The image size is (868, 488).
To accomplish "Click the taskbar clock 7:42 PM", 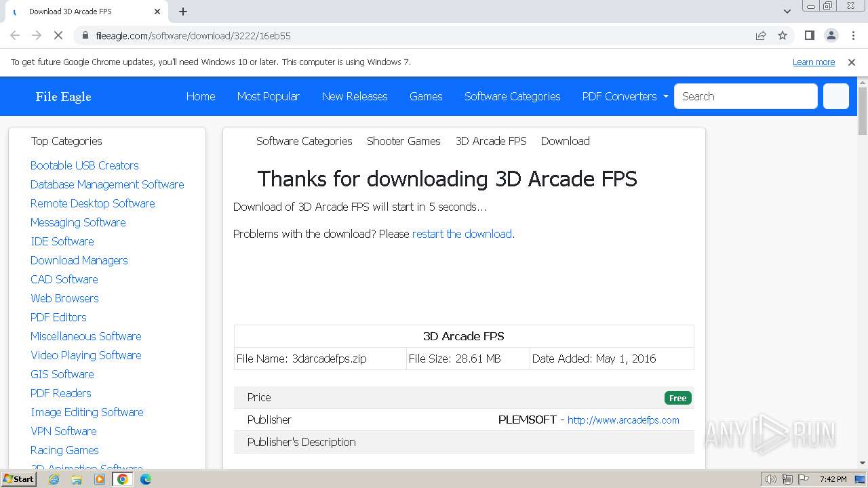I will tap(833, 479).
